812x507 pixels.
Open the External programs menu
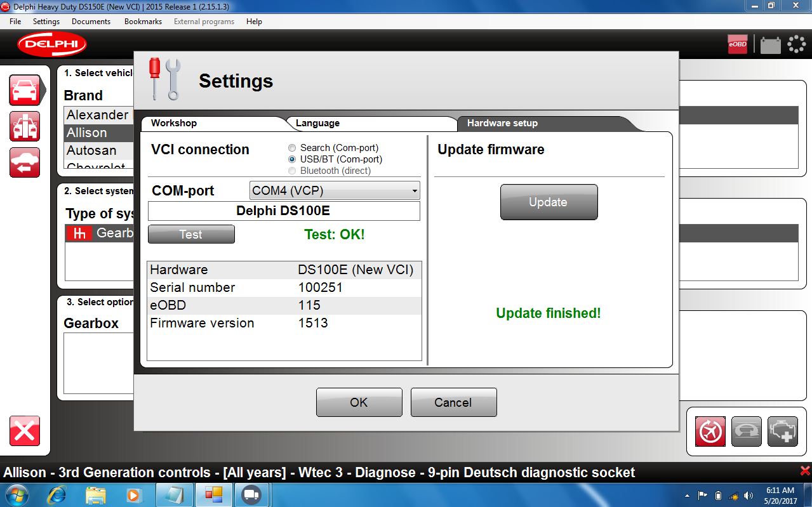tap(204, 22)
